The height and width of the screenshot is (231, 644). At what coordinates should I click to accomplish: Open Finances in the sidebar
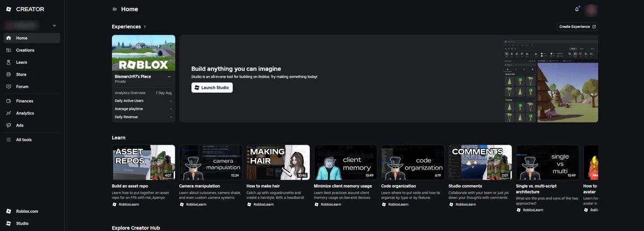tap(32, 101)
